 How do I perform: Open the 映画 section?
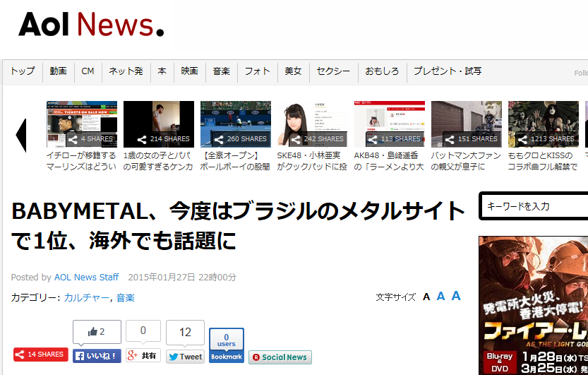(x=189, y=71)
